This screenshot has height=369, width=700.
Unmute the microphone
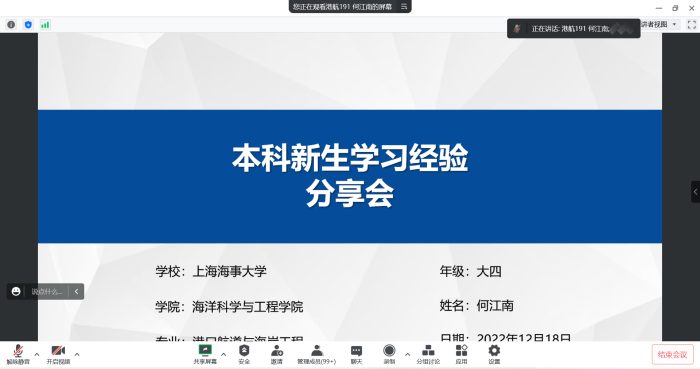[x=18, y=354]
